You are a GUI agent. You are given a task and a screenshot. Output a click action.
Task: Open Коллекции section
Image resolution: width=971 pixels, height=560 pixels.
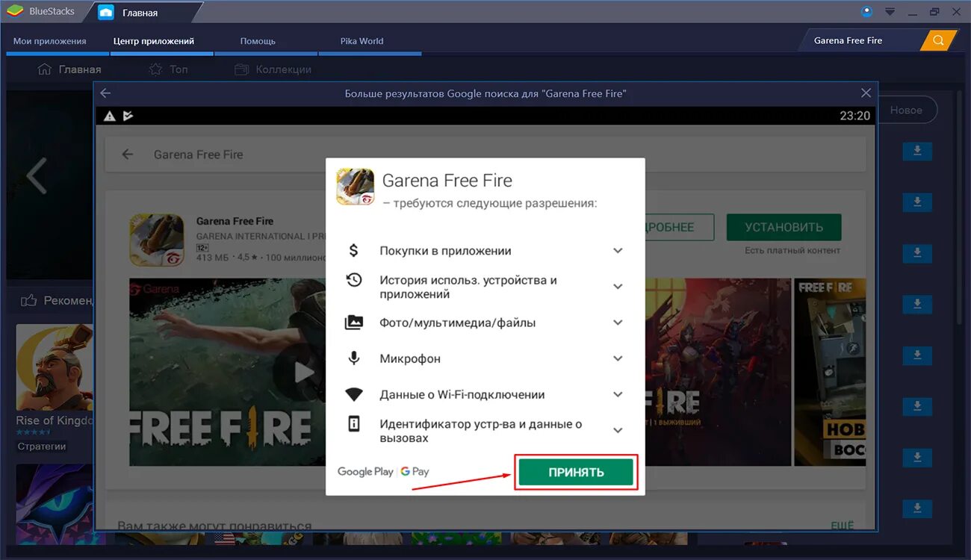click(273, 69)
